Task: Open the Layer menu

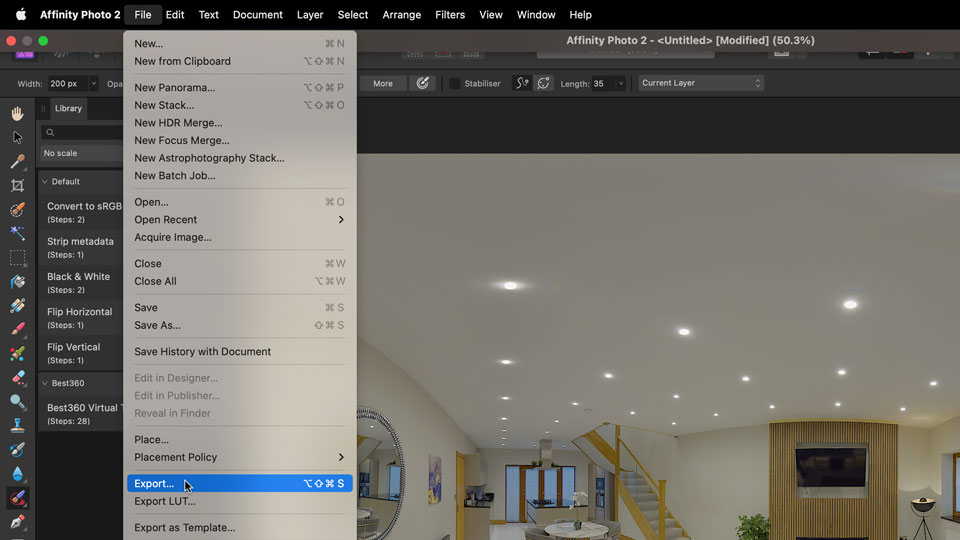Action: (310, 15)
